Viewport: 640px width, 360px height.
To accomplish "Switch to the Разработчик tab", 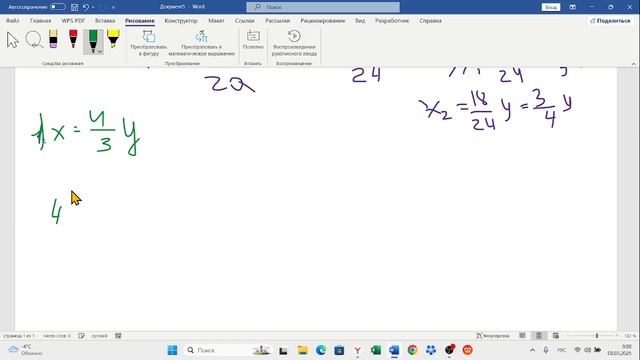I will pyautogui.click(x=392, y=21).
